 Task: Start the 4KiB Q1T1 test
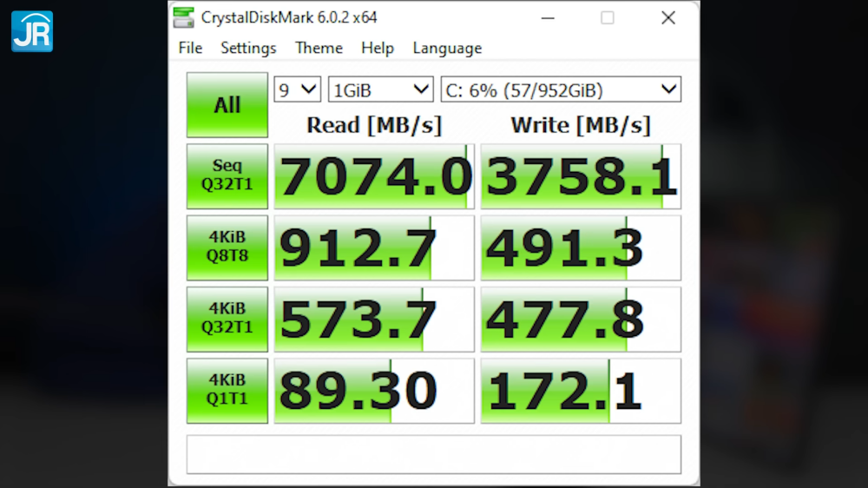[x=227, y=391]
